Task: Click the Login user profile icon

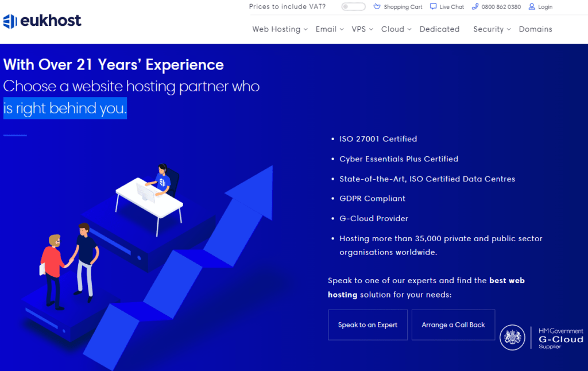Action: tap(532, 6)
